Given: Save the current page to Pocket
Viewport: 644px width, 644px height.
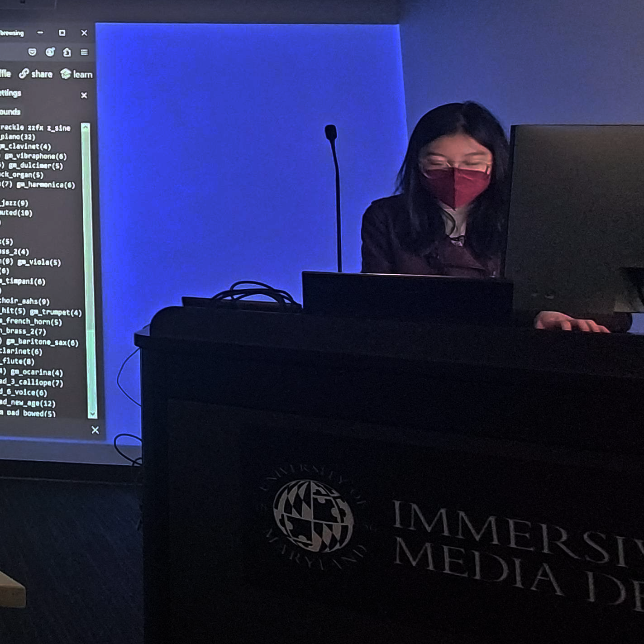Looking at the screenshot, I should click(32, 52).
